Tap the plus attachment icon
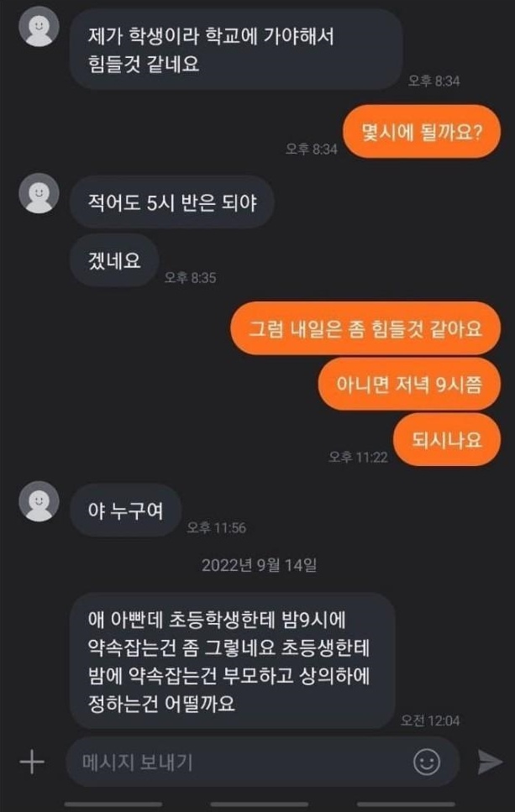 [32, 762]
